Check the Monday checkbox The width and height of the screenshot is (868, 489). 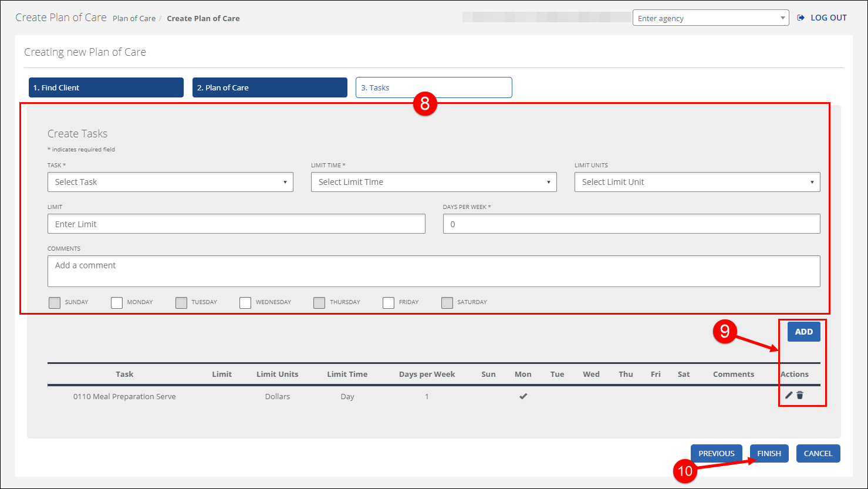tap(117, 303)
